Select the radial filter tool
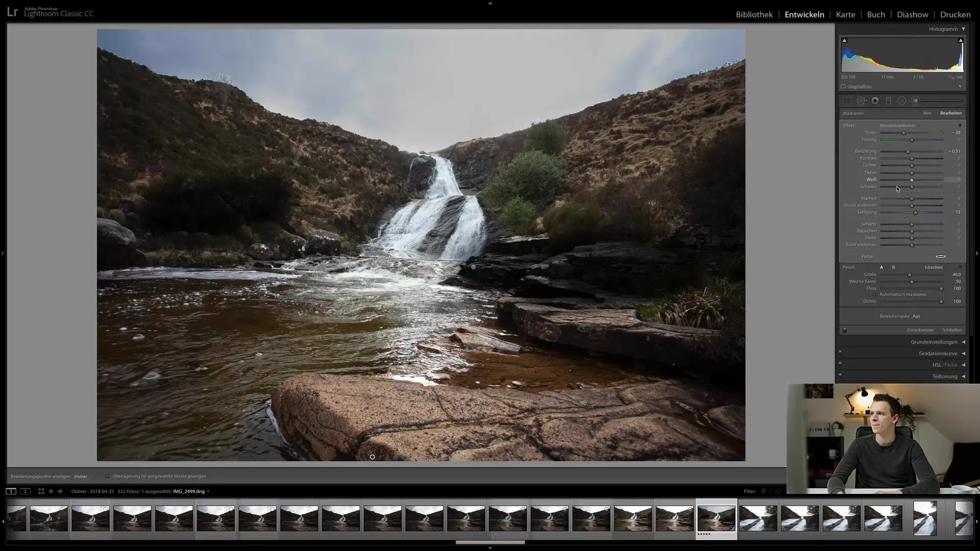This screenshot has height=551, width=980. [902, 101]
